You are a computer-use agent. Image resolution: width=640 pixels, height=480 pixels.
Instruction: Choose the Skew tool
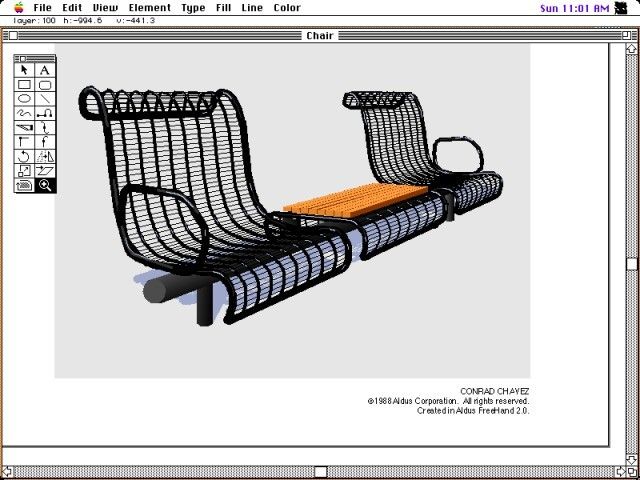click(45, 171)
